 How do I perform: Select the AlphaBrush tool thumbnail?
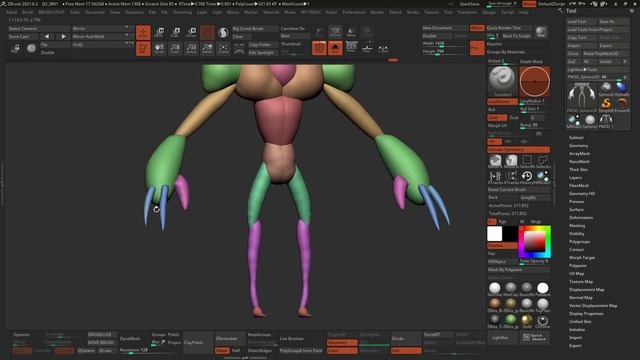[x=622, y=89]
